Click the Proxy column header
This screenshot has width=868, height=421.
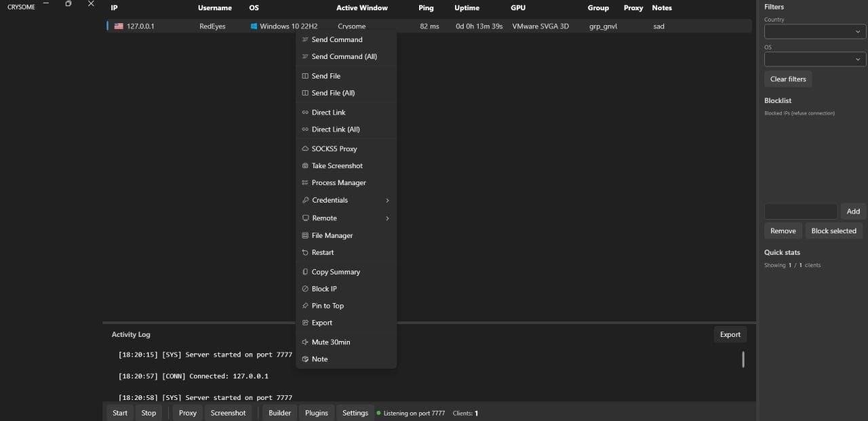tap(633, 8)
